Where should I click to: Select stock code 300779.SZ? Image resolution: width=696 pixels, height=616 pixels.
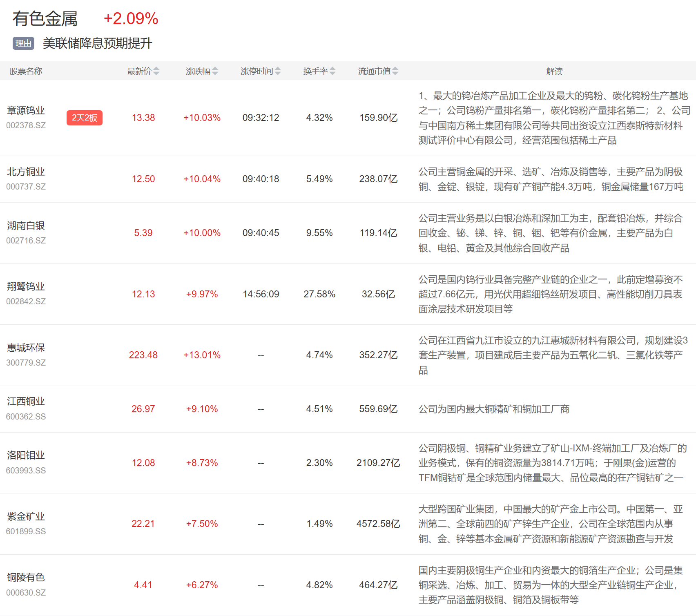pyautogui.click(x=26, y=363)
